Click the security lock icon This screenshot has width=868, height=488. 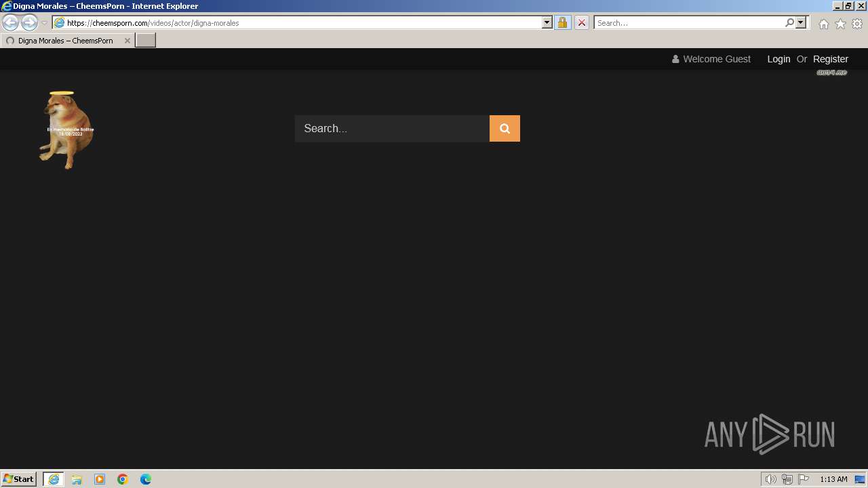pyautogui.click(x=562, y=22)
